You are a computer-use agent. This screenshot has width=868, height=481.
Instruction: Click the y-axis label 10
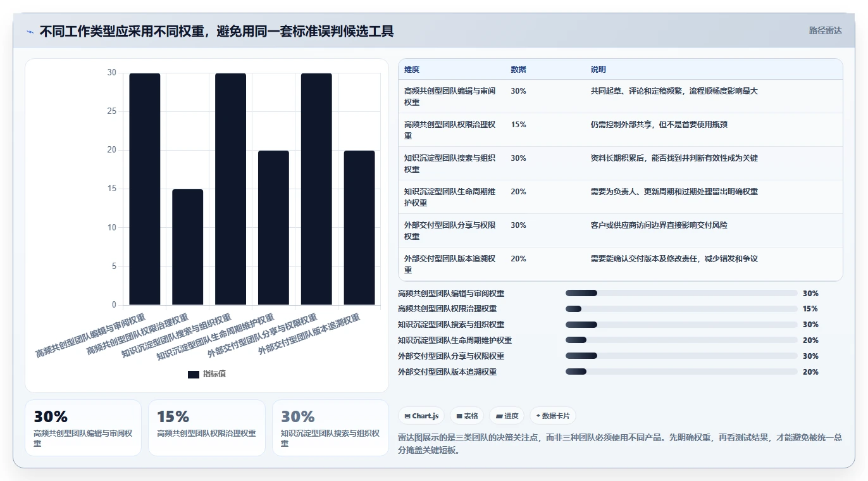click(x=112, y=228)
